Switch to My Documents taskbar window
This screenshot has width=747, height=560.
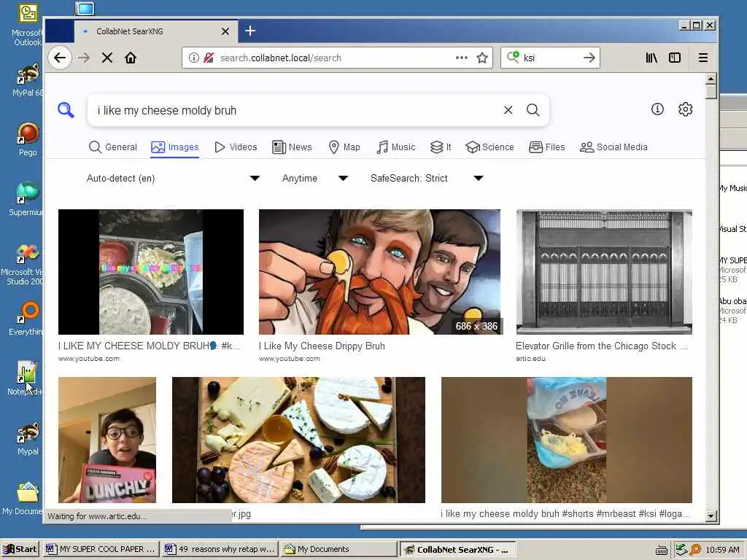[x=338, y=549]
